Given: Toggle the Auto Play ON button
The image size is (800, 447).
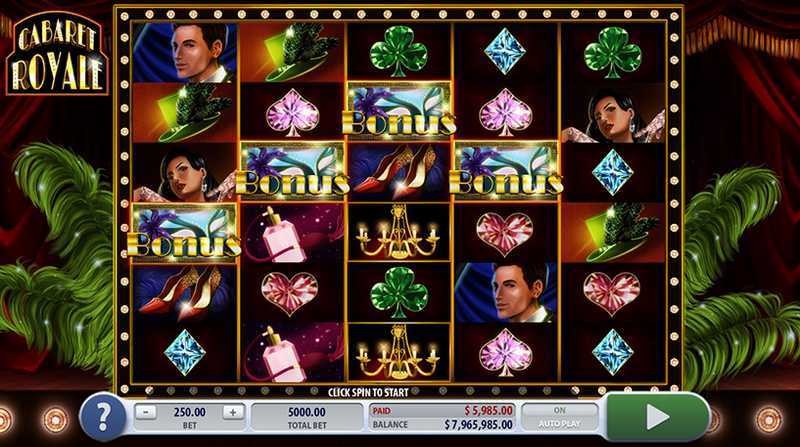Looking at the screenshot, I should 559,416.
